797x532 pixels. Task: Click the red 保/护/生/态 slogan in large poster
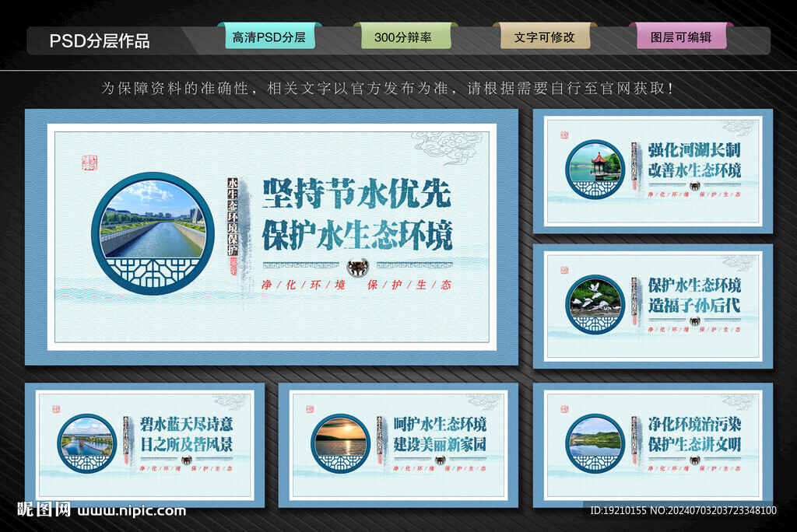pos(409,285)
